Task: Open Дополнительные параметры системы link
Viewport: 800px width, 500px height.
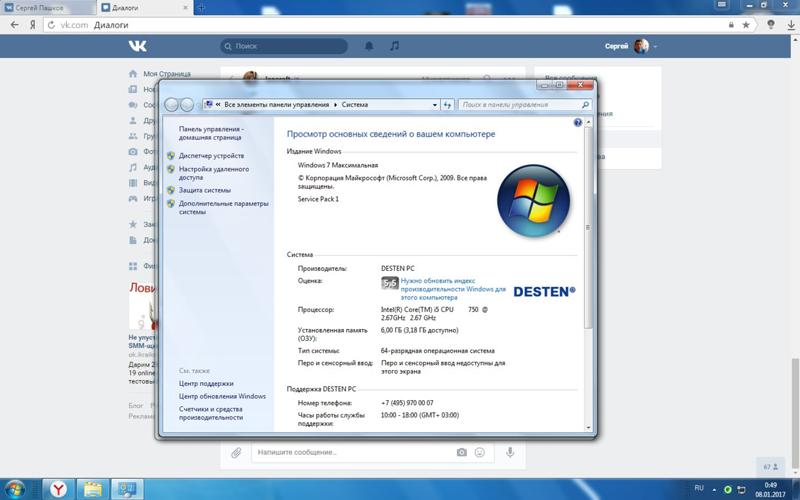Action: (223, 207)
